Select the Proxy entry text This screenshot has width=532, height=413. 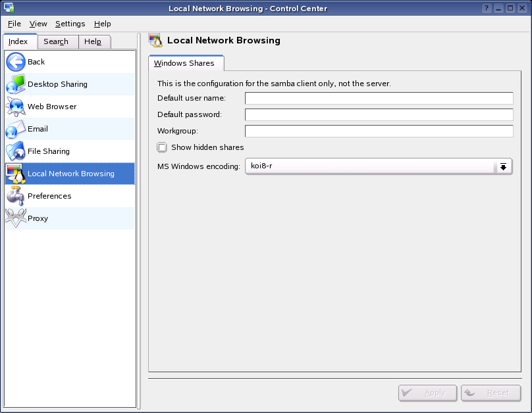click(x=38, y=218)
